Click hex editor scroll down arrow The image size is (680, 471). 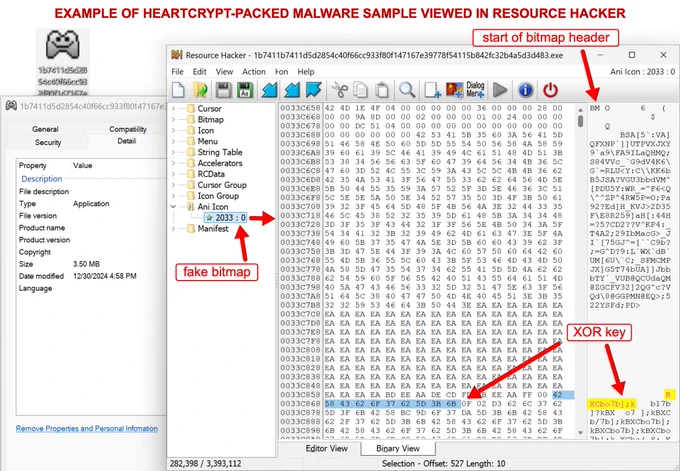(x=580, y=432)
